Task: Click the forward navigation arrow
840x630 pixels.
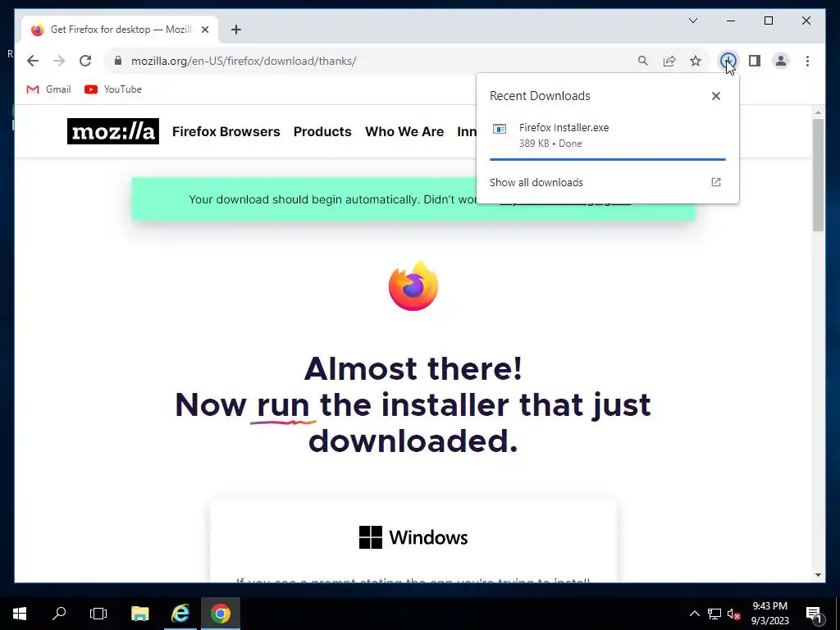Action: pyautogui.click(x=59, y=61)
